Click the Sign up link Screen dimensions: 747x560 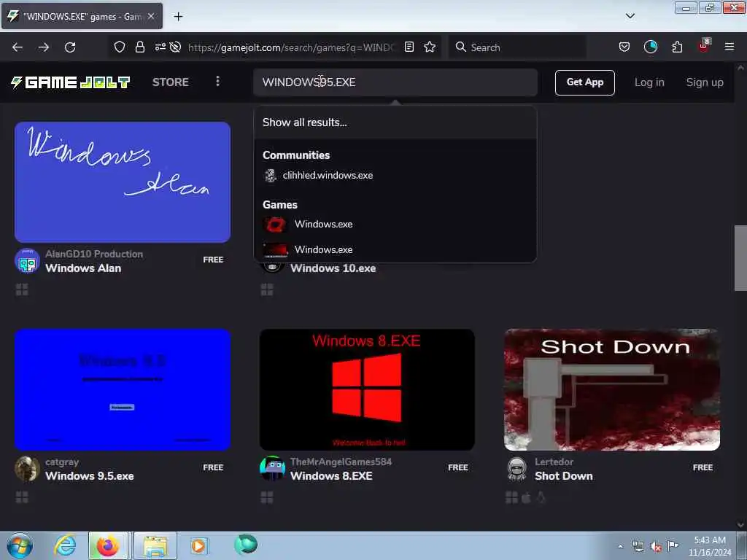[x=705, y=82]
